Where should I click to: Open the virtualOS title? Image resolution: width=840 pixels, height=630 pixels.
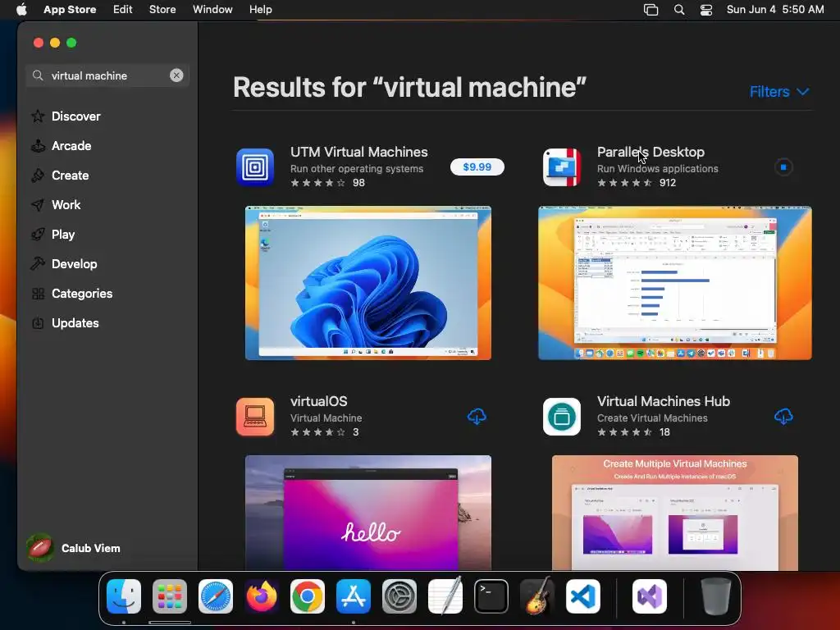point(319,401)
